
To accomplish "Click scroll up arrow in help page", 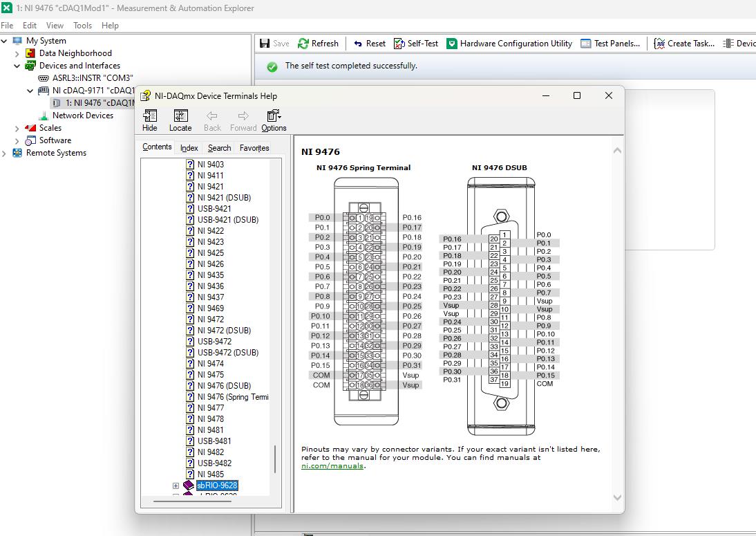I will 617,151.
